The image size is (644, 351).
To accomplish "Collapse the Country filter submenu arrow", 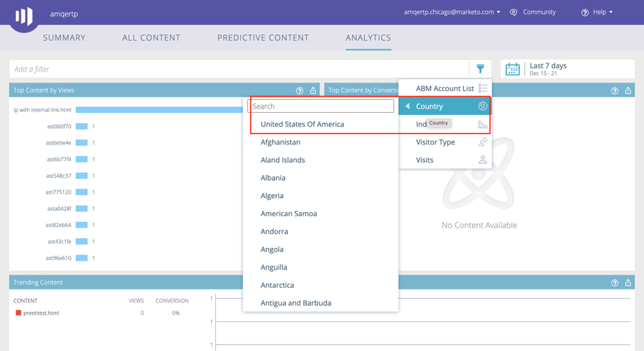I will tap(407, 106).
